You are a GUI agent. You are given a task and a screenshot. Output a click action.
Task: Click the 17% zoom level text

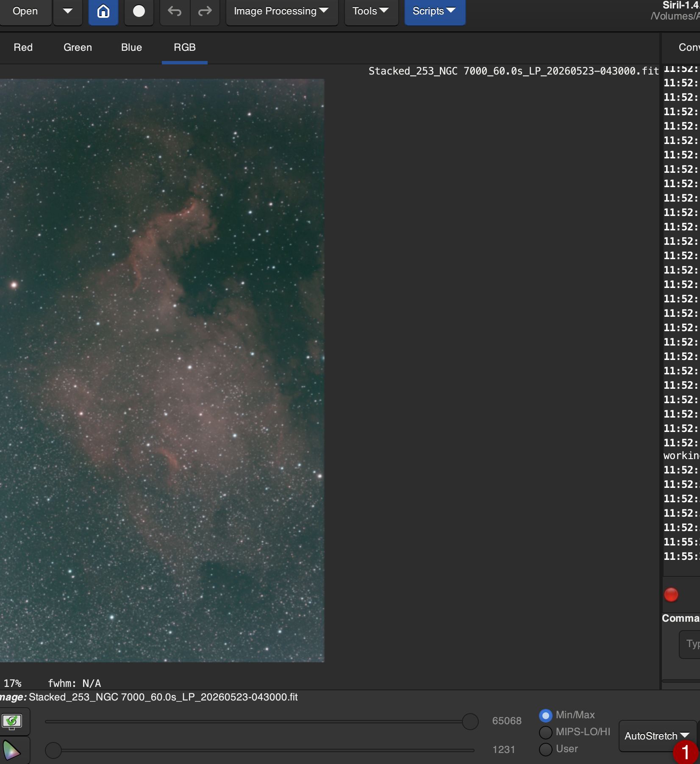coord(13,684)
